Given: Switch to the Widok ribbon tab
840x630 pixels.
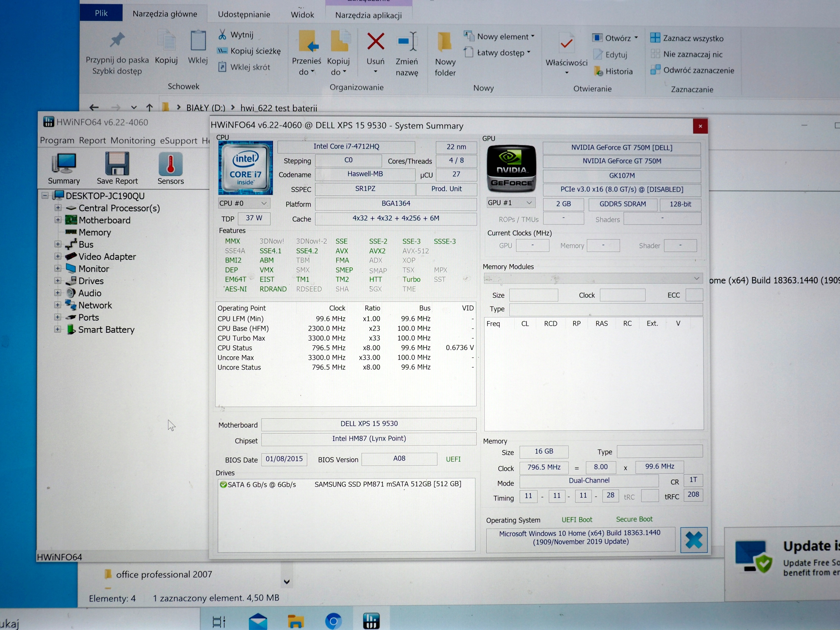Looking at the screenshot, I should pyautogui.click(x=302, y=15).
